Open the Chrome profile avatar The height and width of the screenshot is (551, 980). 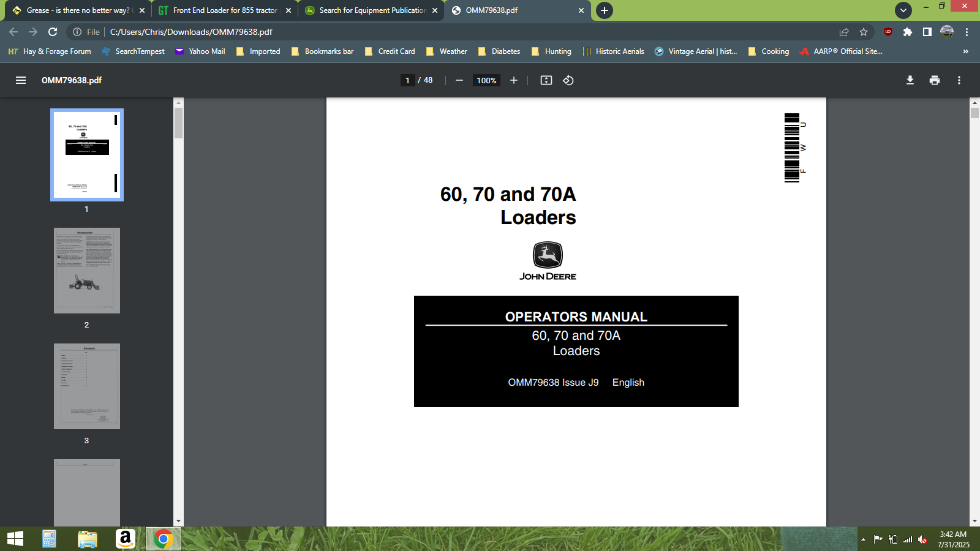(947, 32)
